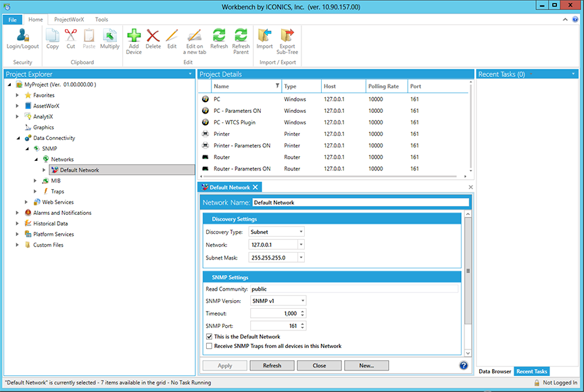
Task: Click the Workbench application icon in title bar
Action: click(x=7, y=7)
